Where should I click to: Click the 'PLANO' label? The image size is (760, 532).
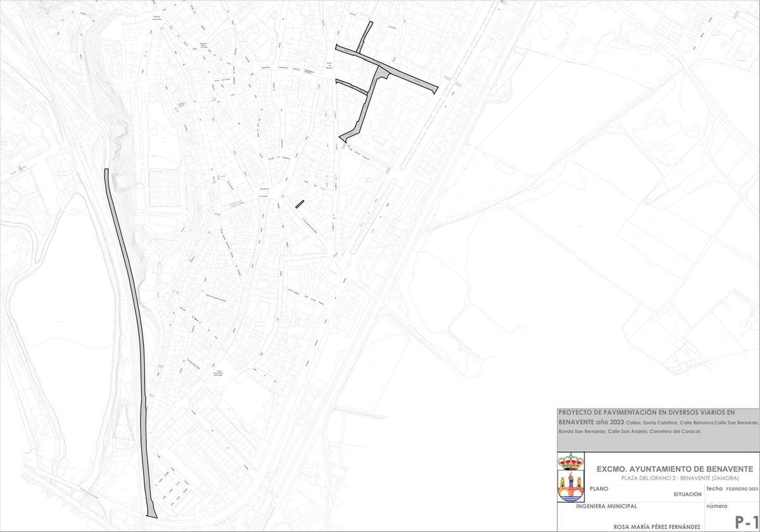[x=598, y=489]
